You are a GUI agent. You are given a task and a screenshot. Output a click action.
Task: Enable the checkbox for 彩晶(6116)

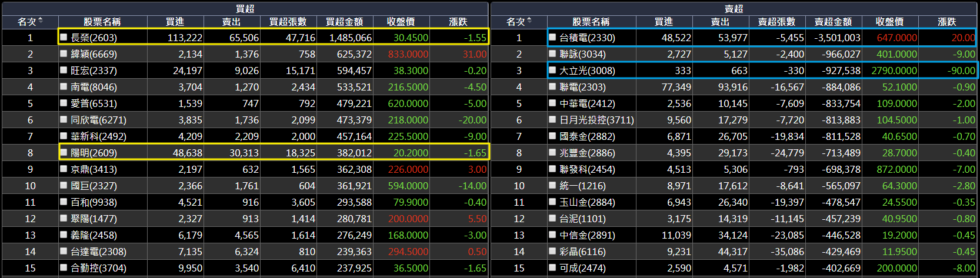point(552,251)
